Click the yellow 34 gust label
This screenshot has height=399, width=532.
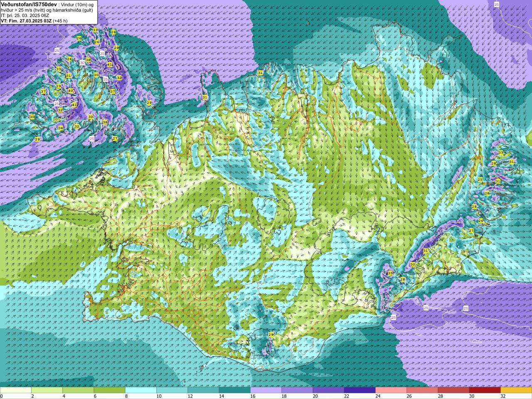[x=61, y=128]
